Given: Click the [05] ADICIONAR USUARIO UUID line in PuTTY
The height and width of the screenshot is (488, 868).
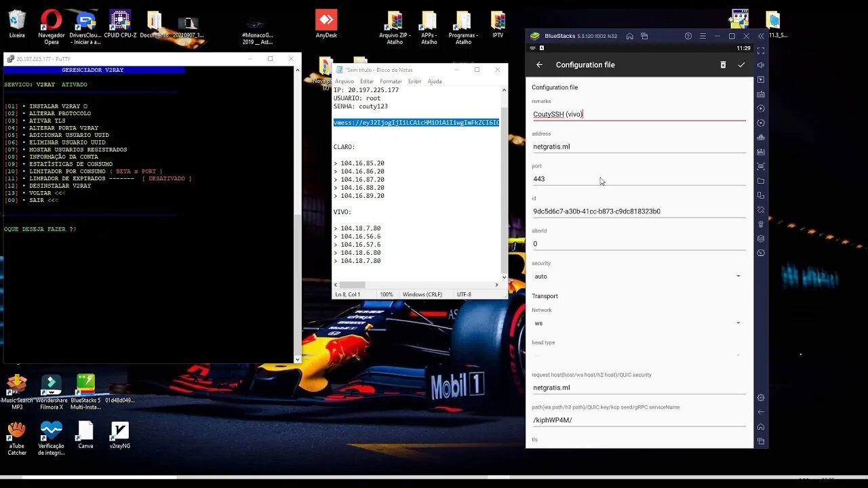Looking at the screenshot, I should [57, 136].
